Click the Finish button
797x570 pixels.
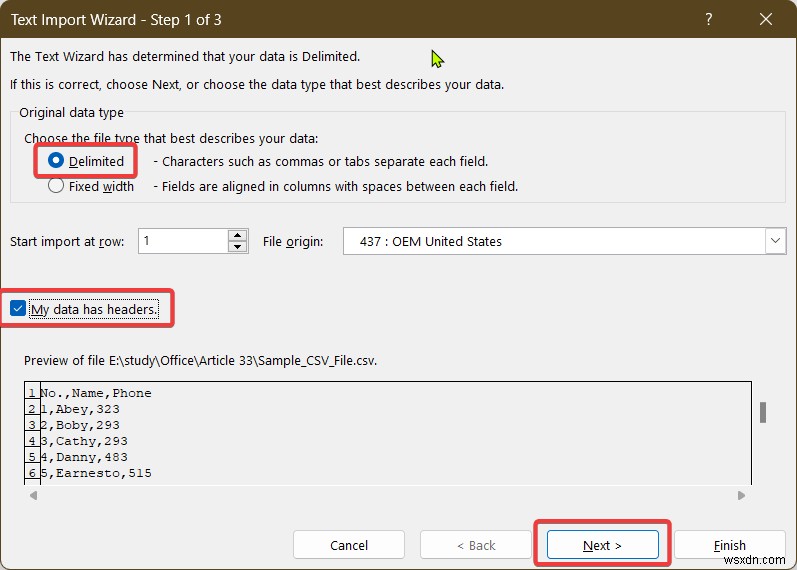coord(729,546)
